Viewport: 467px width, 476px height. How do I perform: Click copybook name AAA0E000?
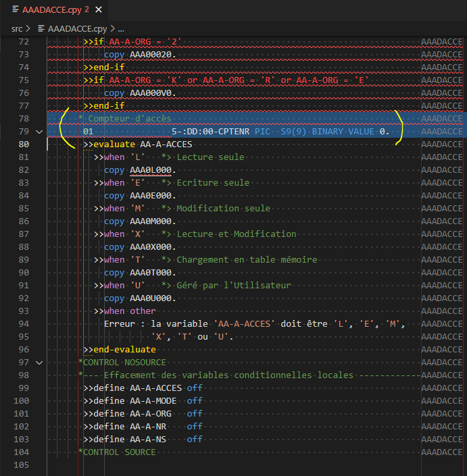pyautogui.click(x=151, y=196)
